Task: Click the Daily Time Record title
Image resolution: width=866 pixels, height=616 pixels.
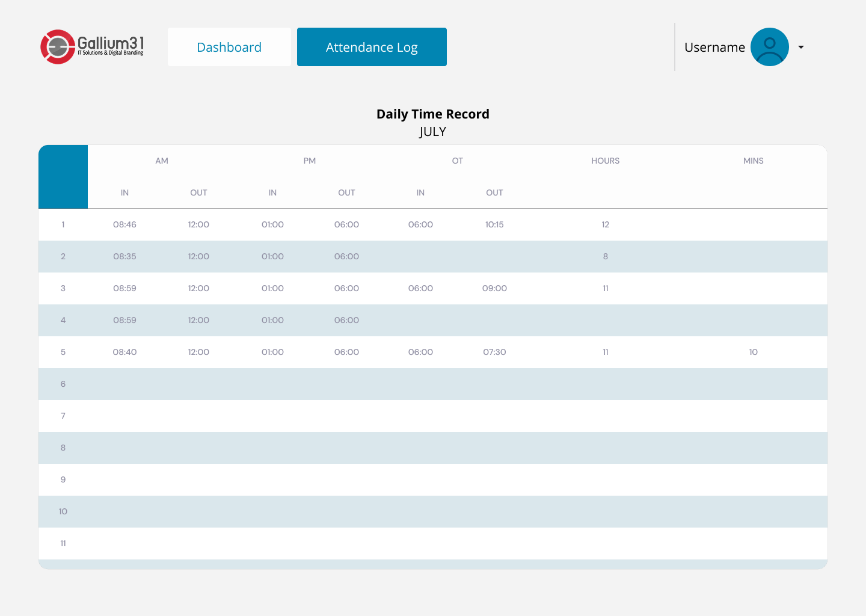Action: pos(433,114)
